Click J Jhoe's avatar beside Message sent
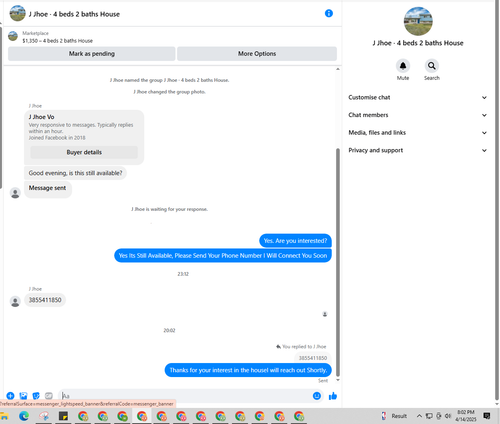Image resolution: width=500 pixels, height=424 pixels. point(15,193)
